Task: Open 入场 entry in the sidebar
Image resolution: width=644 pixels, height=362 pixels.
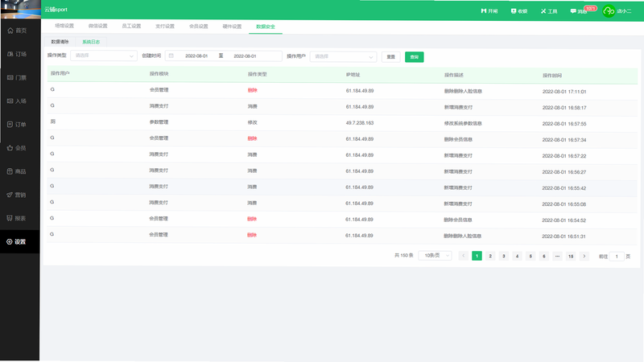Action: (x=17, y=101)
